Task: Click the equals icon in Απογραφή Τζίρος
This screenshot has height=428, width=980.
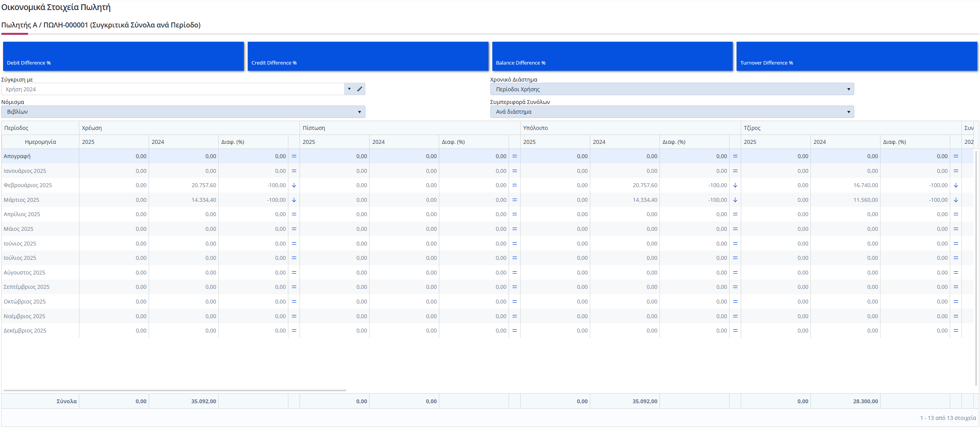Action: 956,156
